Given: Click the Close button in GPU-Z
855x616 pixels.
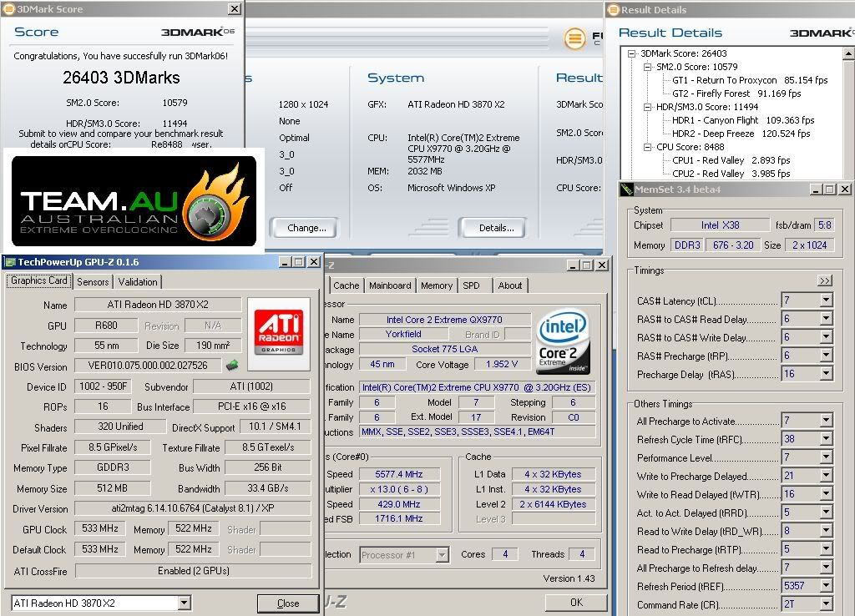Looking at the screenshot, I should pyautogui.click(x=288, y=603).
